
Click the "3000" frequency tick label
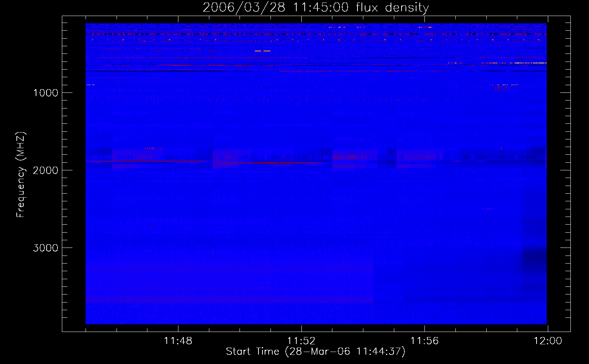[x=46, y=248]
